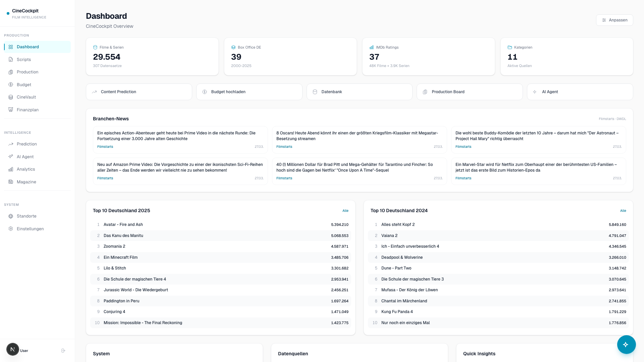Viewport: 644px width, 362px height.
Task: Open the floating AI assistant sparkle button
Action: (626, 345)
